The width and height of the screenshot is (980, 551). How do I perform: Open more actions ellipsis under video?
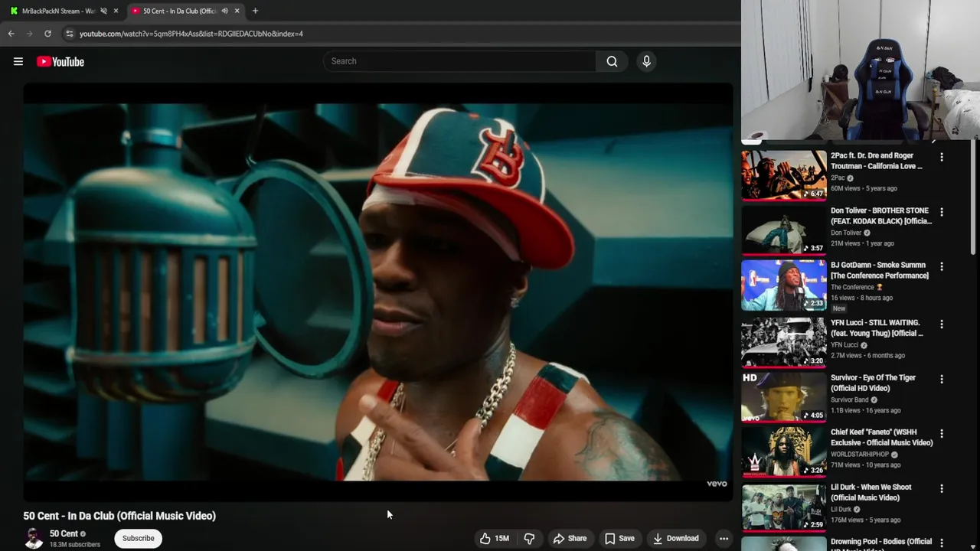coord(724,538)
